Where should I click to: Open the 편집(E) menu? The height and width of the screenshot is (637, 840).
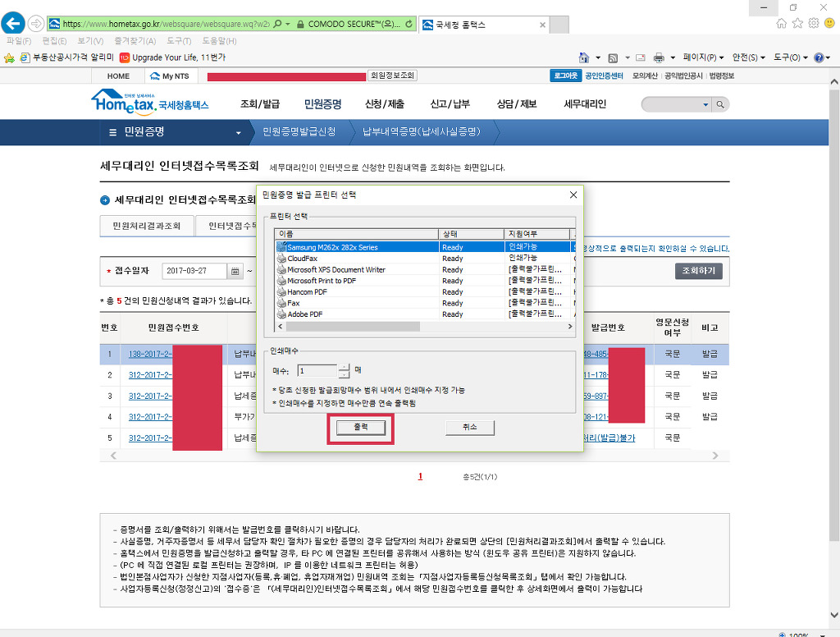pos(54,41)
